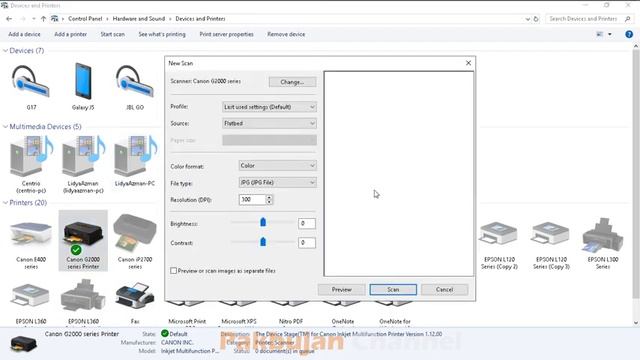640x360 pixels.
Task: Open the view options dropdown arrow
Action: [x=610, y=34]
